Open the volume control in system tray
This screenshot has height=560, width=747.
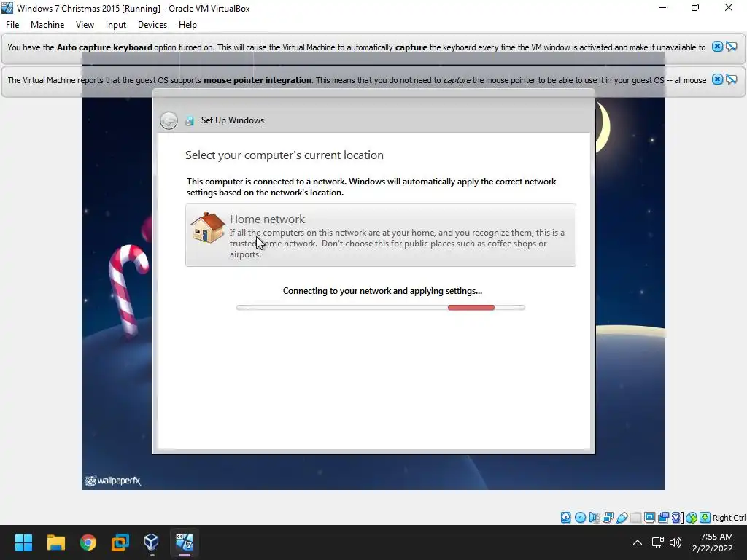675,542
